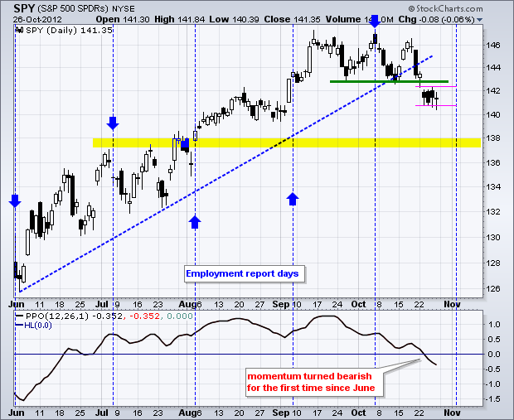Click the Close 141.35 value in header
Image resolution: width=514 pixels, height=420 pixels.
click(x=292, y=20)
